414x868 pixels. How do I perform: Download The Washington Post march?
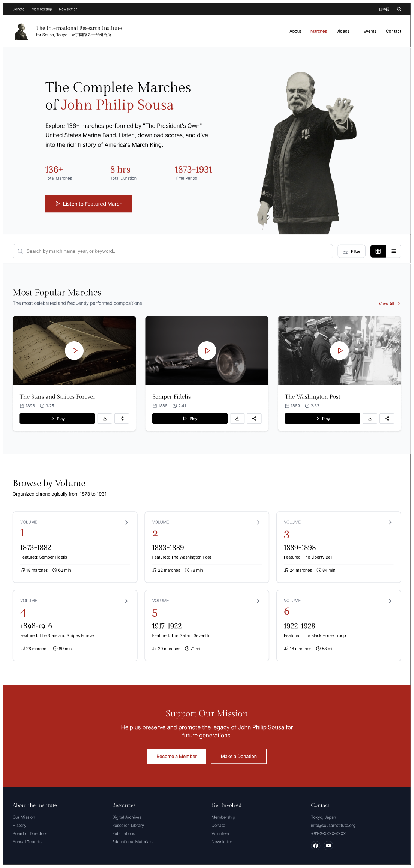[370, 419]
